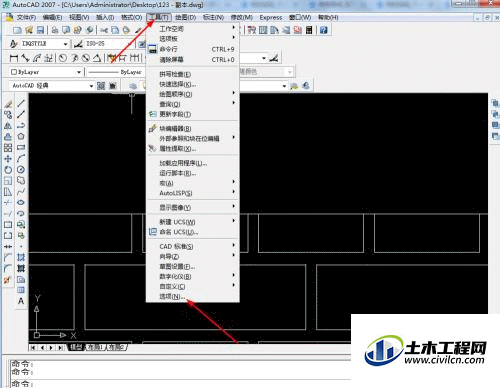Select the Line draw tool
This screenshot has height=388, width=500.
(x=21, y=103)
